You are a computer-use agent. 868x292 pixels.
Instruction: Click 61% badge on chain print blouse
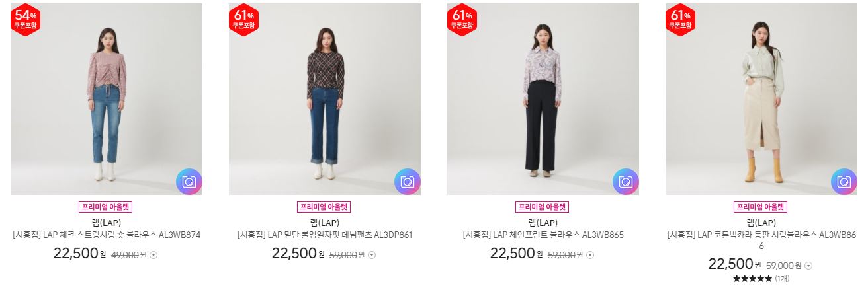(462, 20)
